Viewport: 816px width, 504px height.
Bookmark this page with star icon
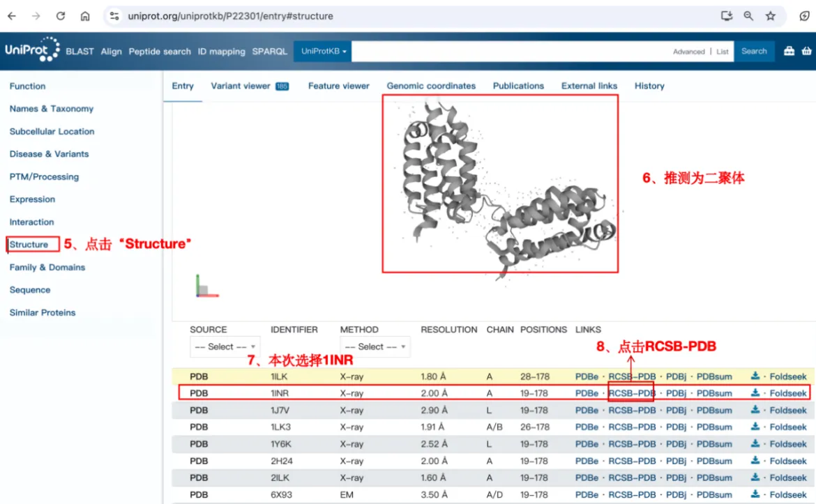pos(771,15)
